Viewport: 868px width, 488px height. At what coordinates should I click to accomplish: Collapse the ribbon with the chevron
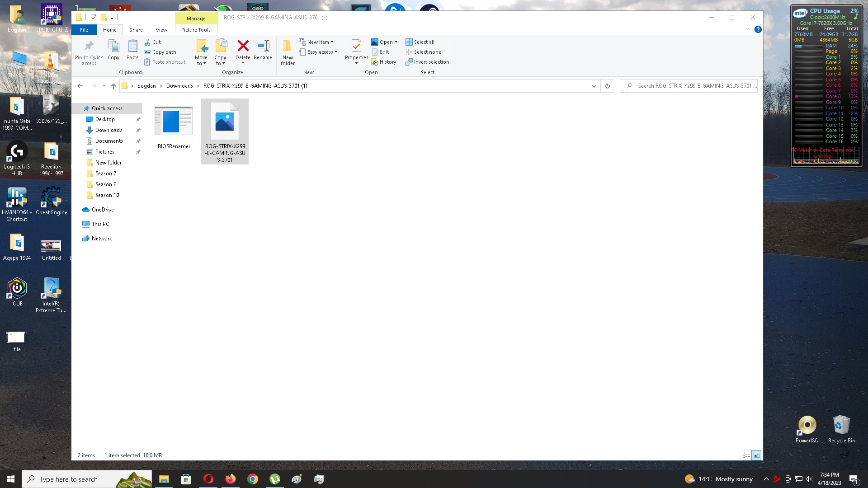[748, 29]
